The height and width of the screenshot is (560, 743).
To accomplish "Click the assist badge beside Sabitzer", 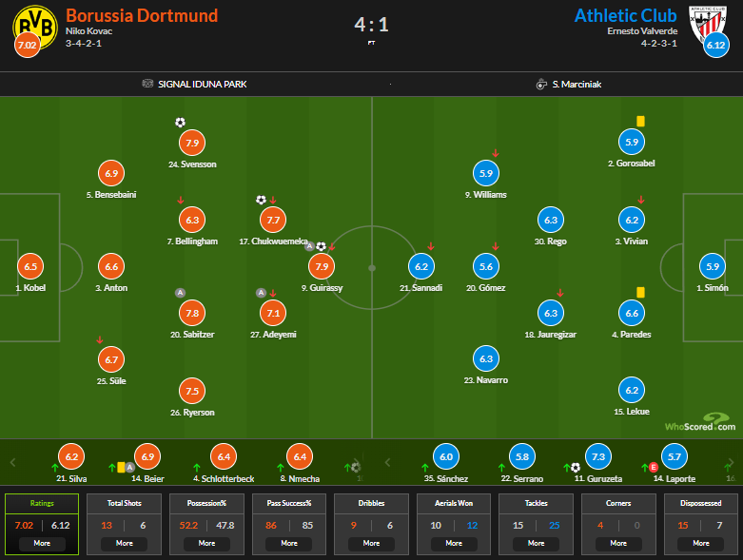I will 180,293.
